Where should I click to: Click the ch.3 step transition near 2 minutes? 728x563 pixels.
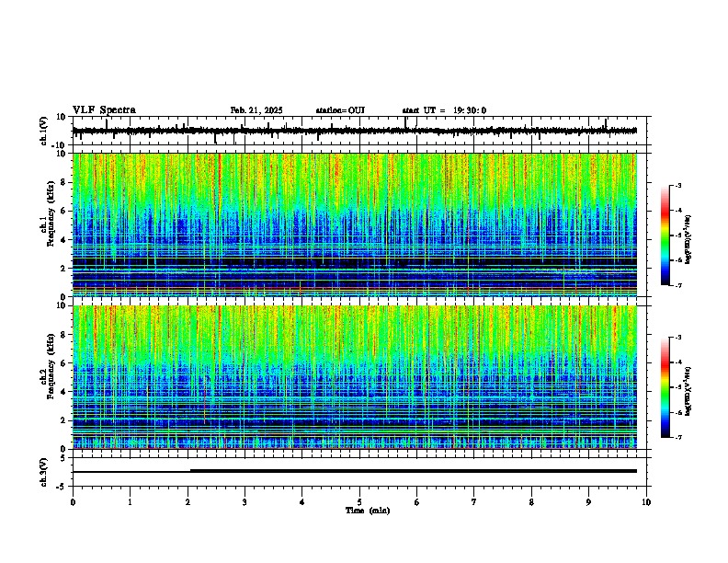point(190,471)
